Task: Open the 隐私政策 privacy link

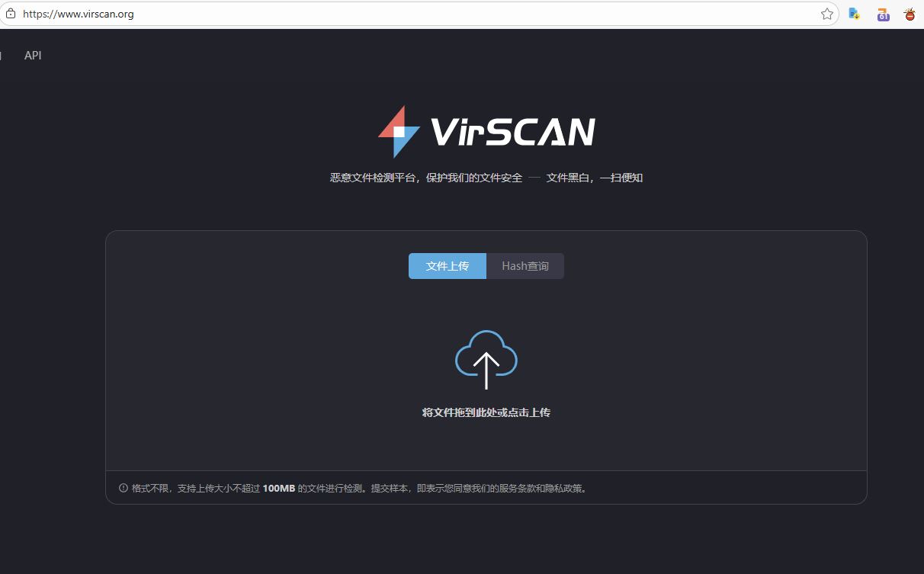Action: coord(564,487)
